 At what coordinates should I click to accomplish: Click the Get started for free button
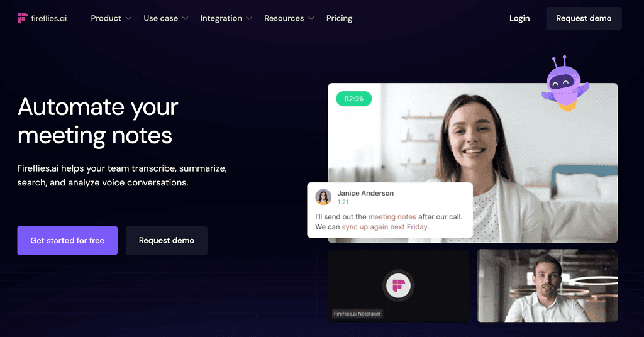pyautogui.click(x=67, y=241)
